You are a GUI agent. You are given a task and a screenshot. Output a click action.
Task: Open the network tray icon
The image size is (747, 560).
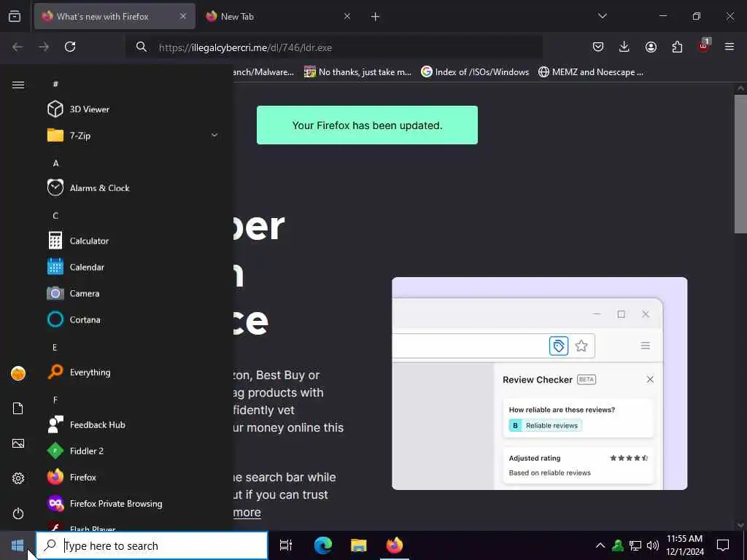(635, 545)
